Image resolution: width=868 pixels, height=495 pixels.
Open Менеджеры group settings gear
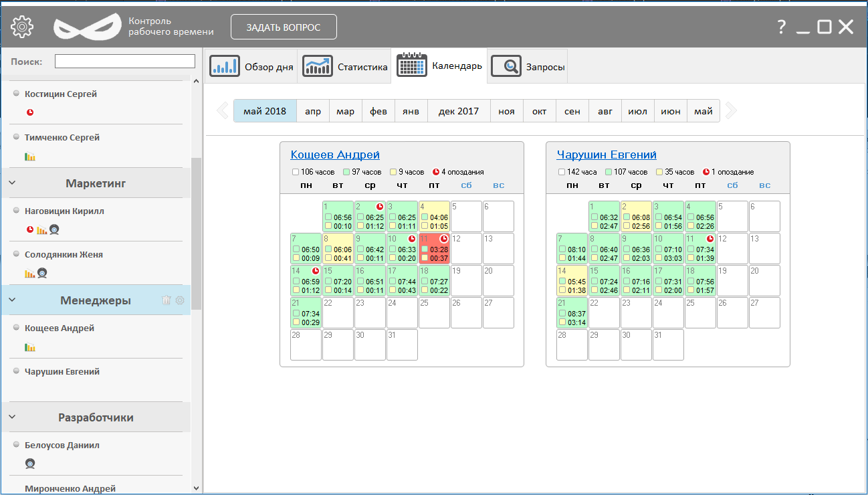tap(179, 300)
